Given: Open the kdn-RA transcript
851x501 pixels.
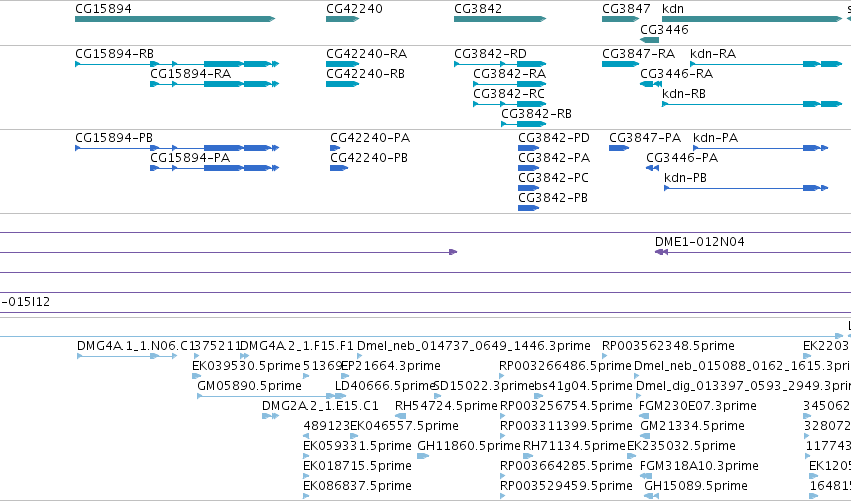Looking at the screenshot, I should coord(713,54).
